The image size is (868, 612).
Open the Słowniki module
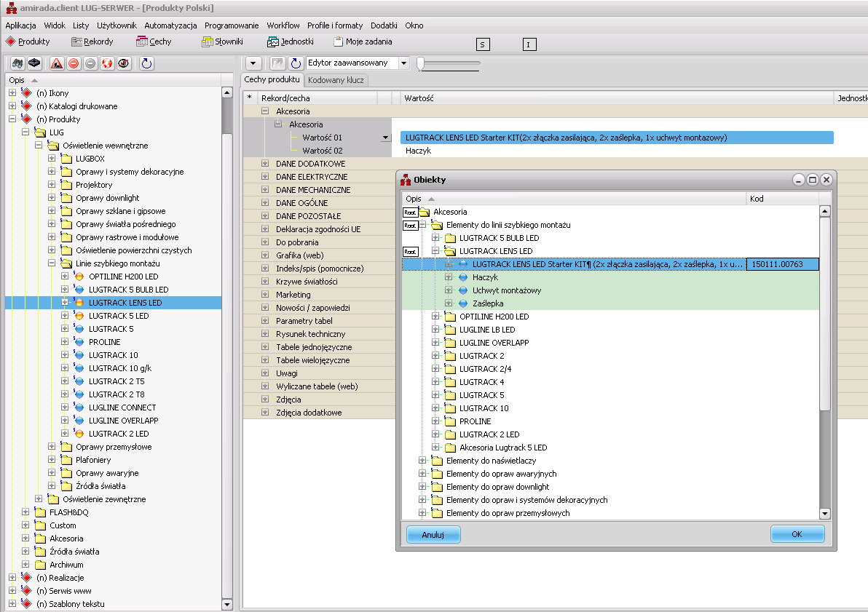pos(223,41)
